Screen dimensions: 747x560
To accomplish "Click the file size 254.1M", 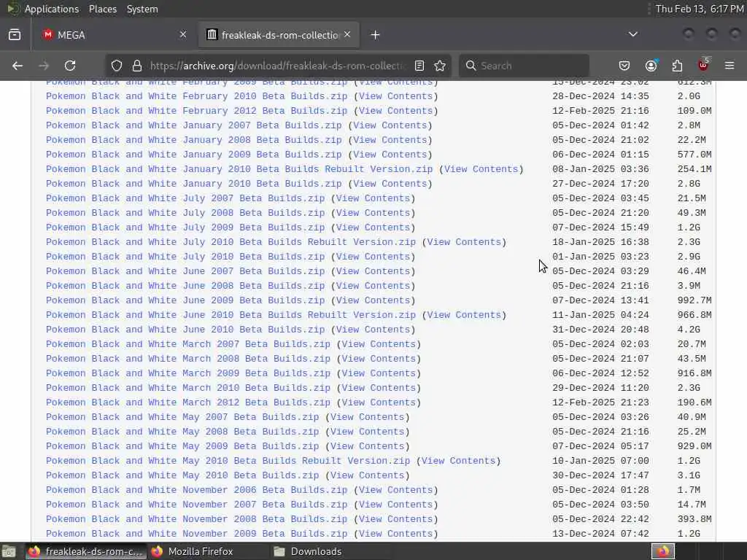I will coord(694,169).
